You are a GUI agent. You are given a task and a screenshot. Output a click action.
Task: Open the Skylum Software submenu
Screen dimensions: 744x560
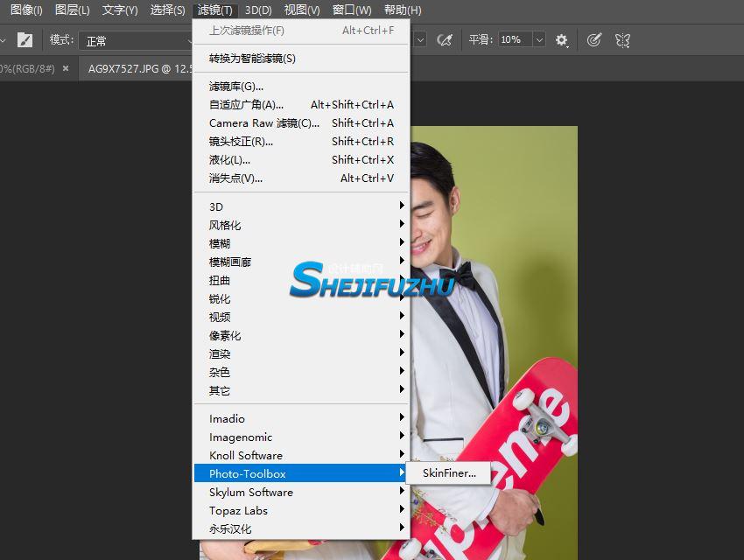pyautogui.click(x=301, y=493)
